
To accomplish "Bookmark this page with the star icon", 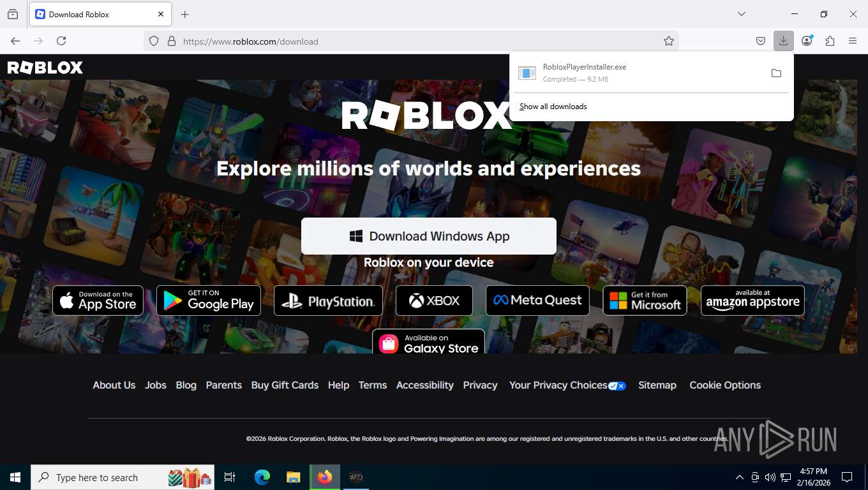I will (x=669, y=41).
